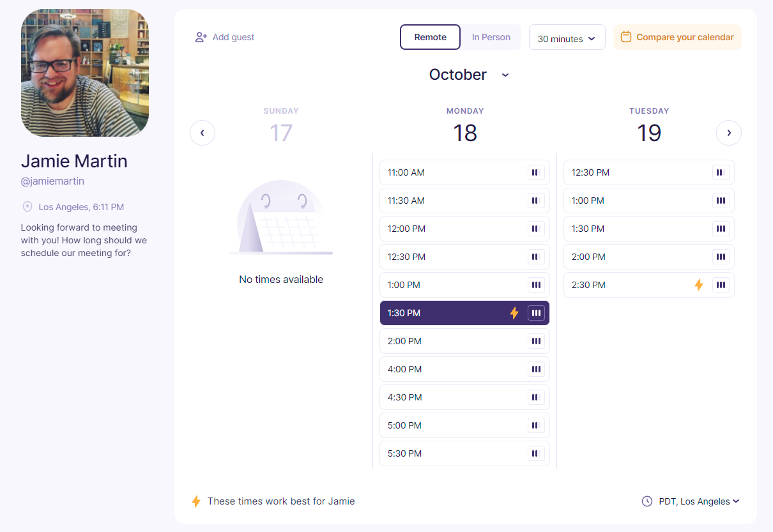Screen dimensions: 773x532
Task: Choose Monday 4:30 PM slot
Action: click(464, 397)
